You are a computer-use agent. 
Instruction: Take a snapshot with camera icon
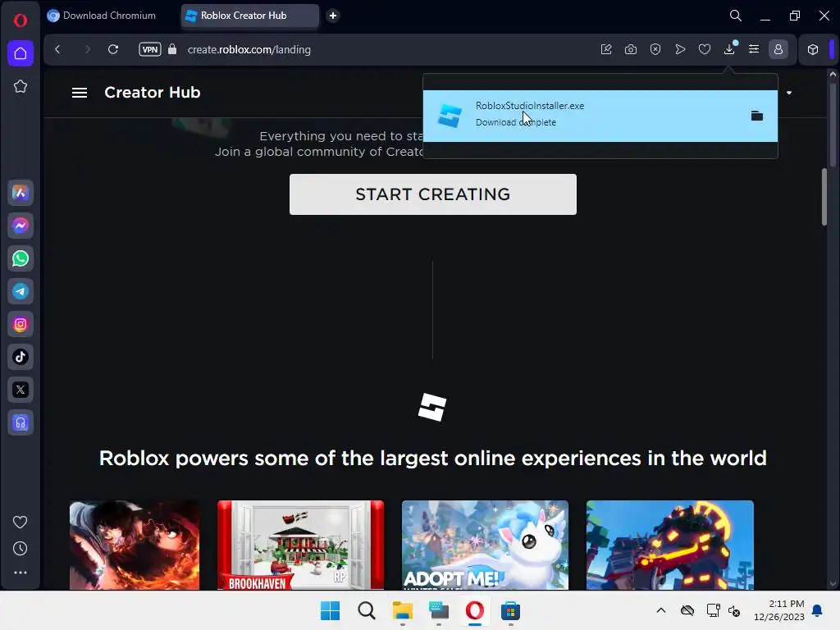click(631, 49)
